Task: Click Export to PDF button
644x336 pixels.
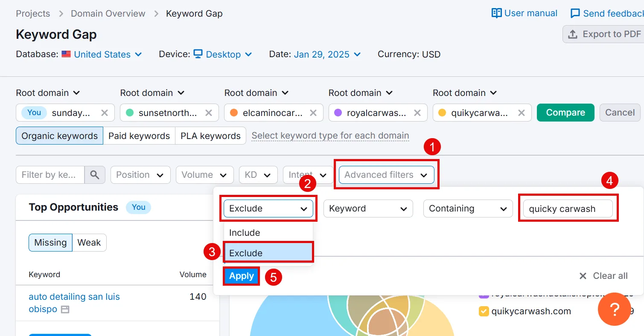Action: (x=603, y=34)
